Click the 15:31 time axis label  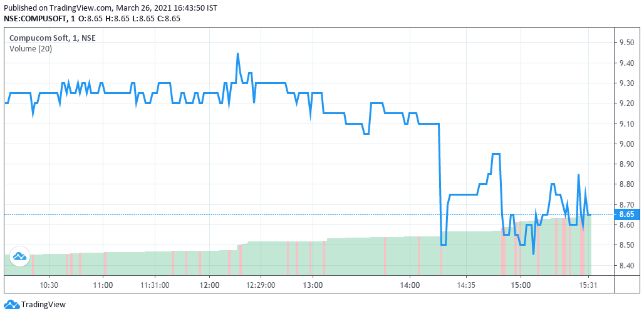[x=586, y=285]
